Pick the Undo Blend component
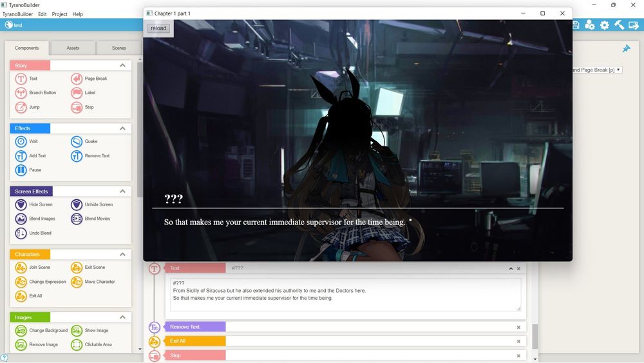644x363 pixels. (33, 233)
